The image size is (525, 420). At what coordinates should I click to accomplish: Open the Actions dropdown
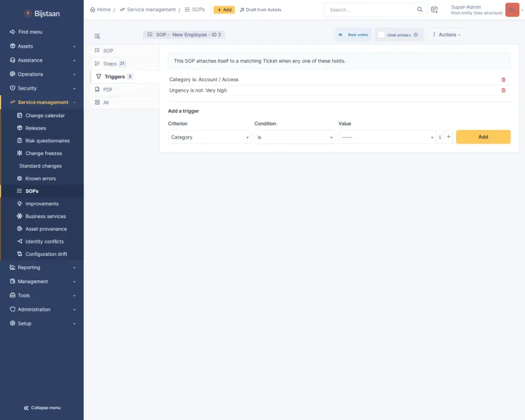(x=447, y=35)
